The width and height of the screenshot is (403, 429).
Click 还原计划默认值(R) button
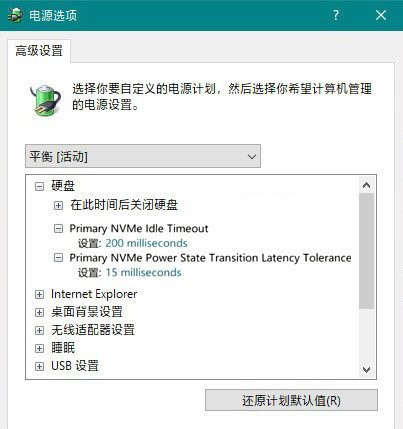coord(291,400)
